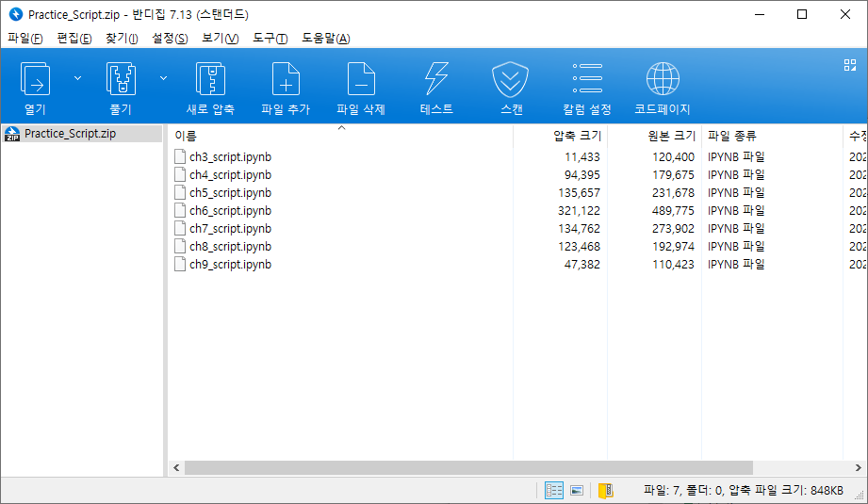Open the 찾기(I) menu
The image size is (868, 504).
tap(122, 39)
